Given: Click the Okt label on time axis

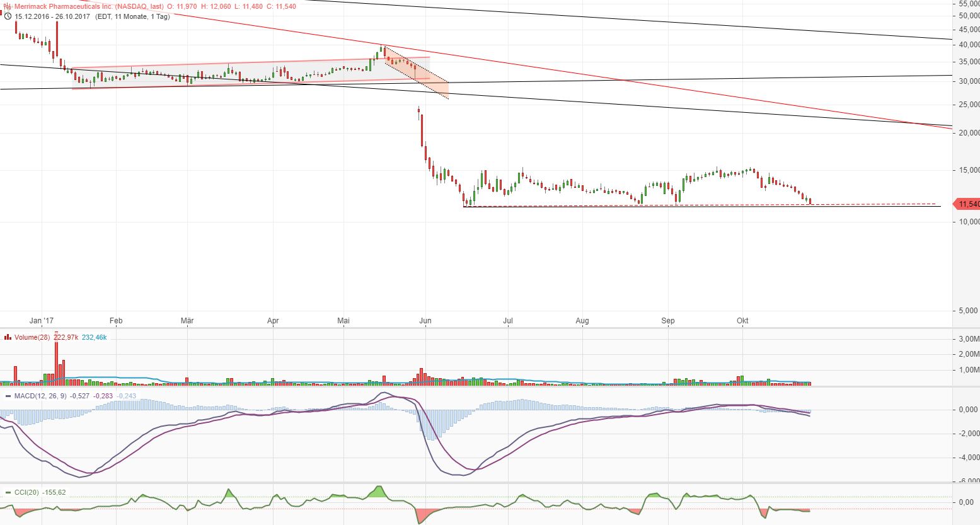Looking at the screenshot, I should 742,321.
